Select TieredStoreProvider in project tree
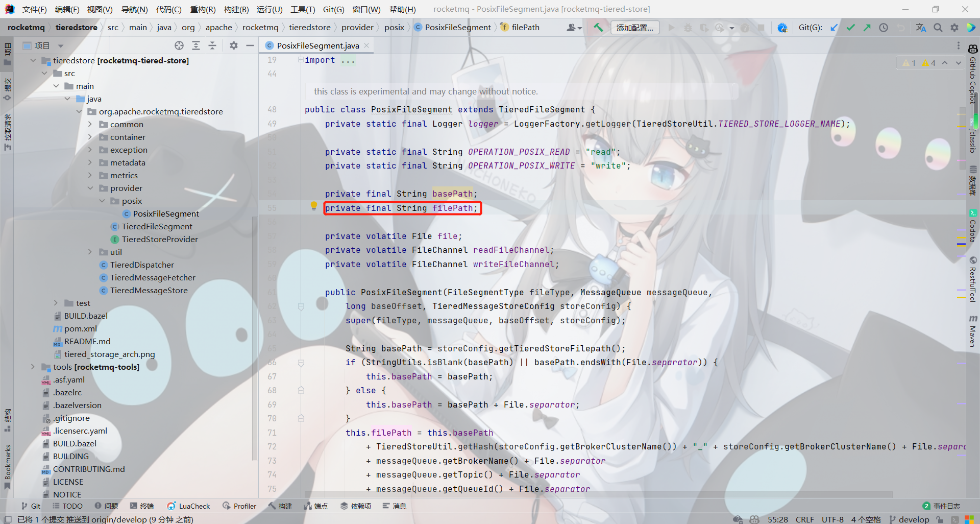 160,239
